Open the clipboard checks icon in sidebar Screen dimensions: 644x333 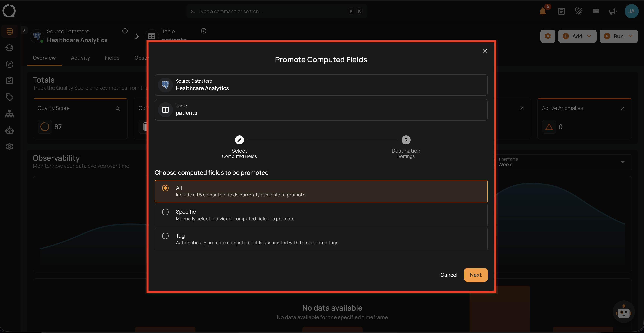[x=10, y=81]
